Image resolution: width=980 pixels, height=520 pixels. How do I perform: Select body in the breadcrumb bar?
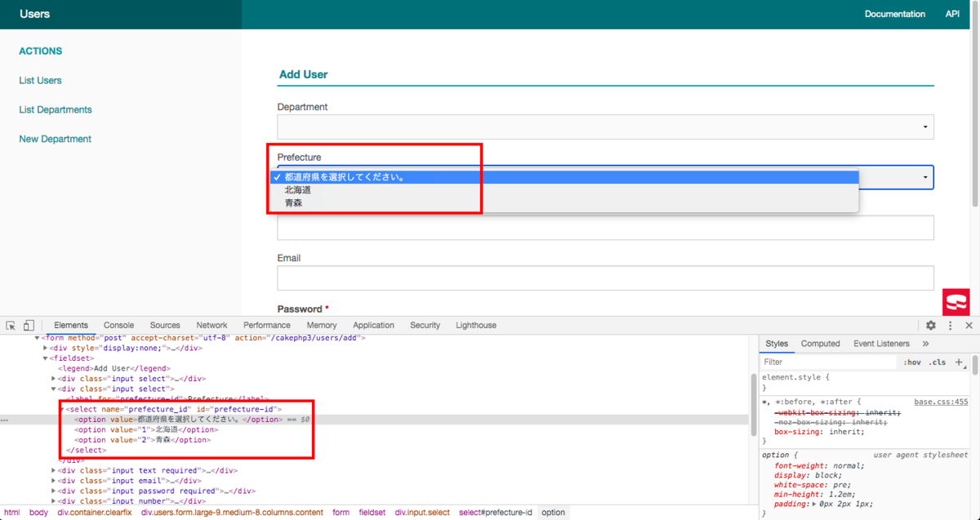38,513
